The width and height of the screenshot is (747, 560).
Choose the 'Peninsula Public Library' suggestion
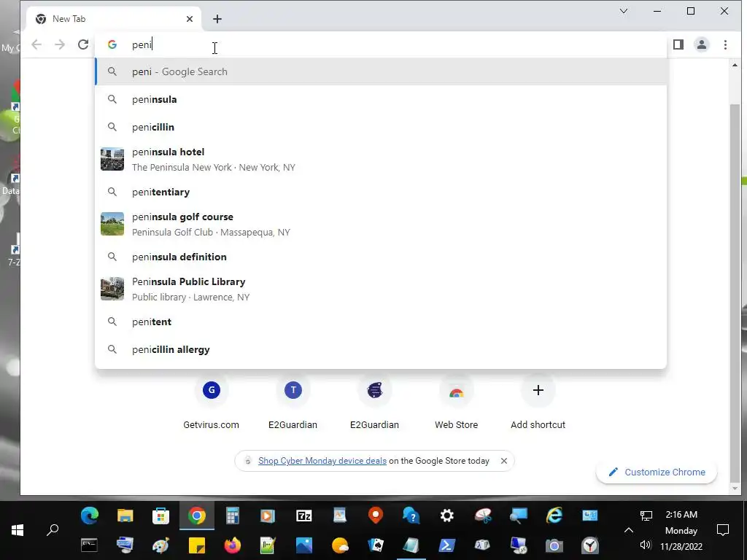coord(381,289)
